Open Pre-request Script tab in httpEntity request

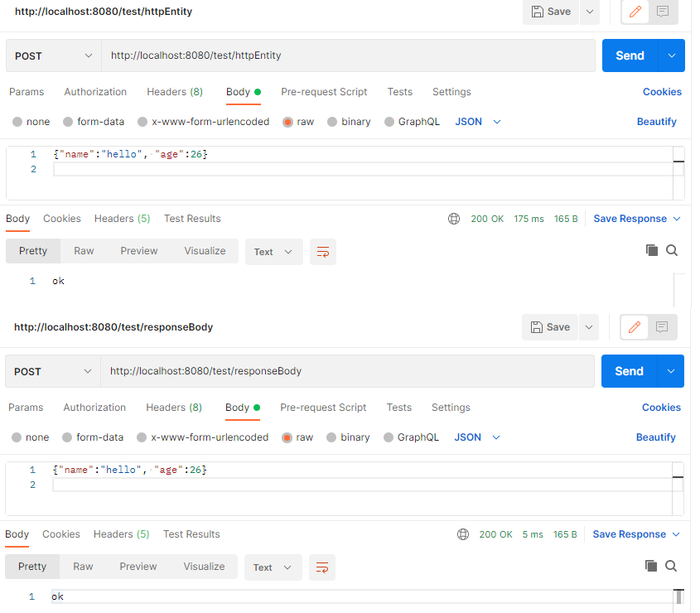pos(324,92)
